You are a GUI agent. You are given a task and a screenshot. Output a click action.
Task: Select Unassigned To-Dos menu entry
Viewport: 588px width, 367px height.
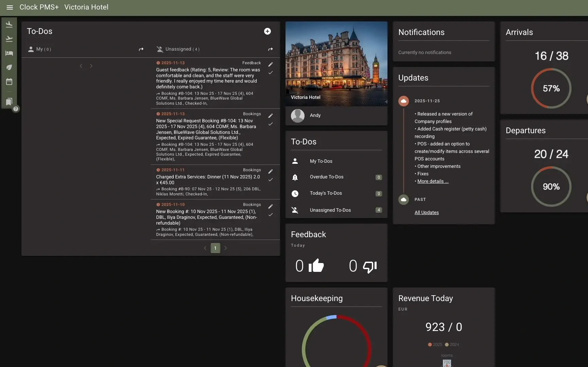pyautogui.click(x=330, y=210)
